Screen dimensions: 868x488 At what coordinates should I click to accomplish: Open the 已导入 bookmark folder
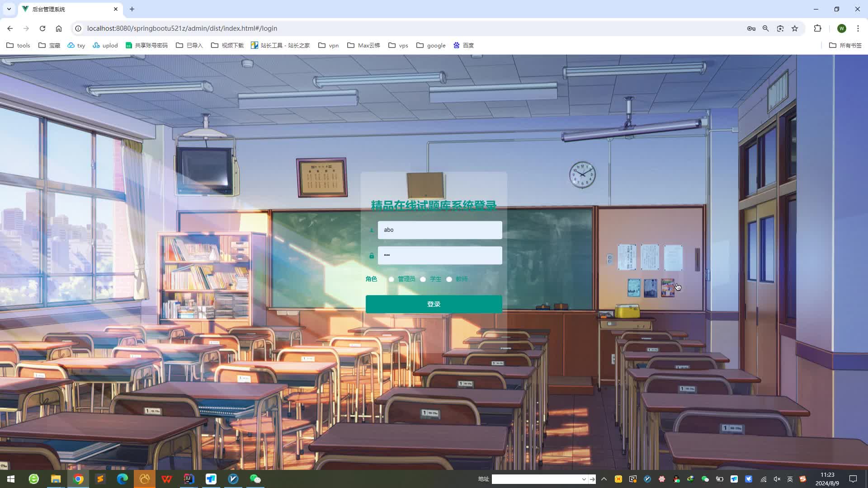click(x=189, y=45)
